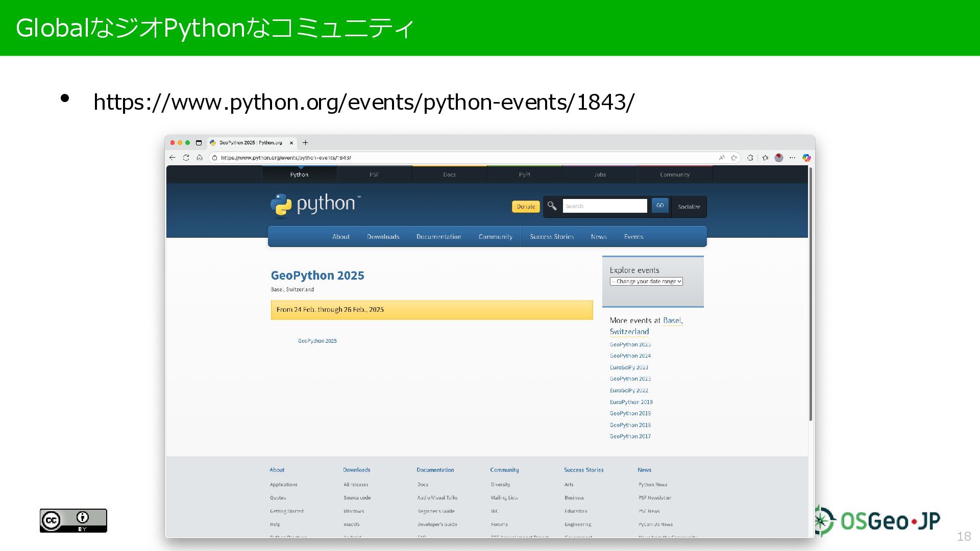Open About in main navigation

341,237
